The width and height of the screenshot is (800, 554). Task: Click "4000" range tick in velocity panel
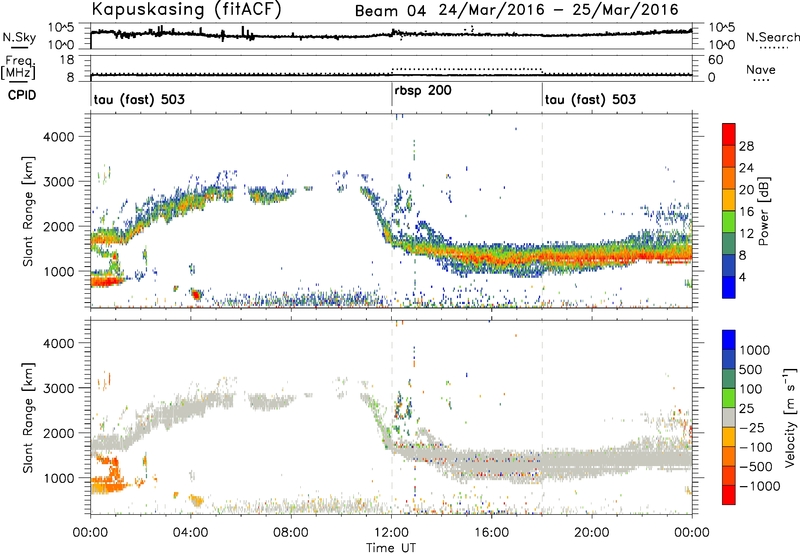click(x=59, y=343)
